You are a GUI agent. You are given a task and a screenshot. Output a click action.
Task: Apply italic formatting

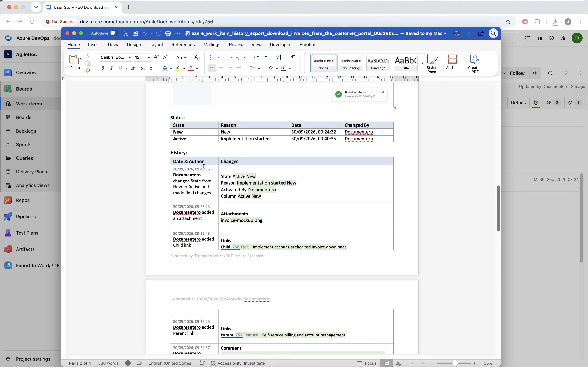tap(112, 68)
